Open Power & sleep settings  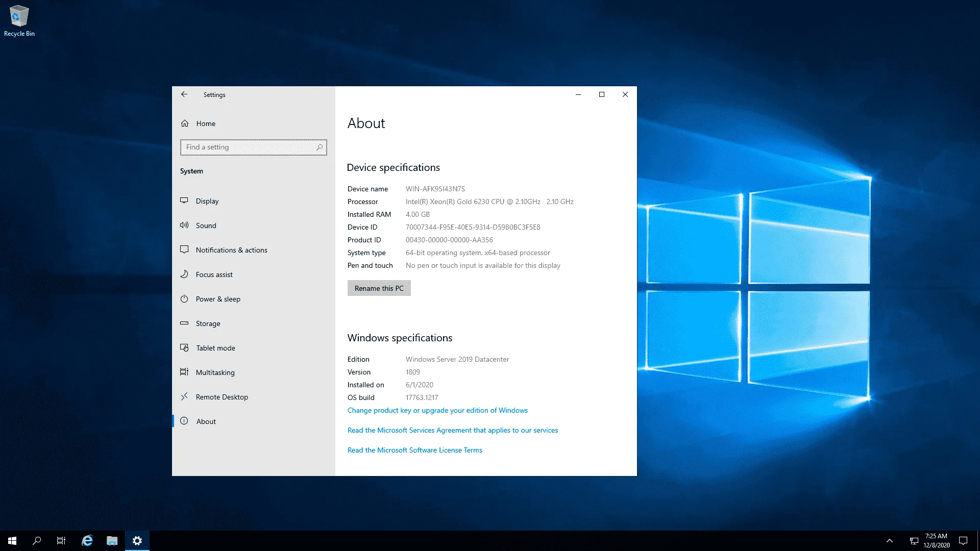pos(254,299)
